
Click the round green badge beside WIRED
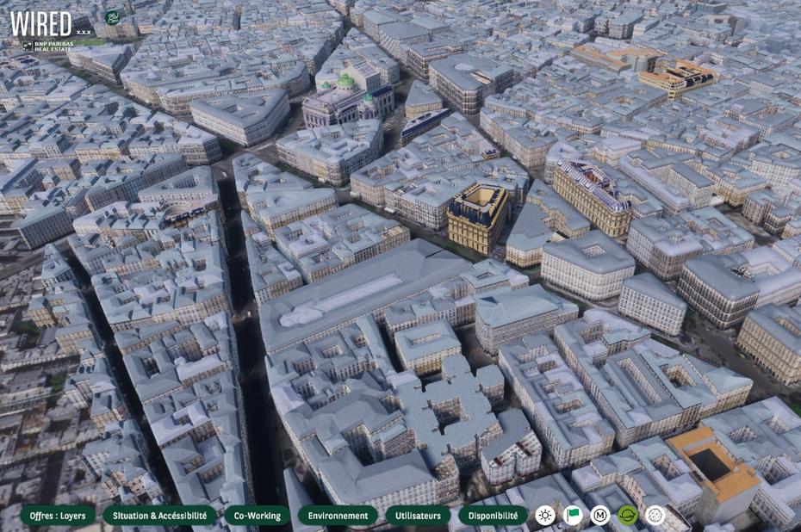[x=112, y=17]
